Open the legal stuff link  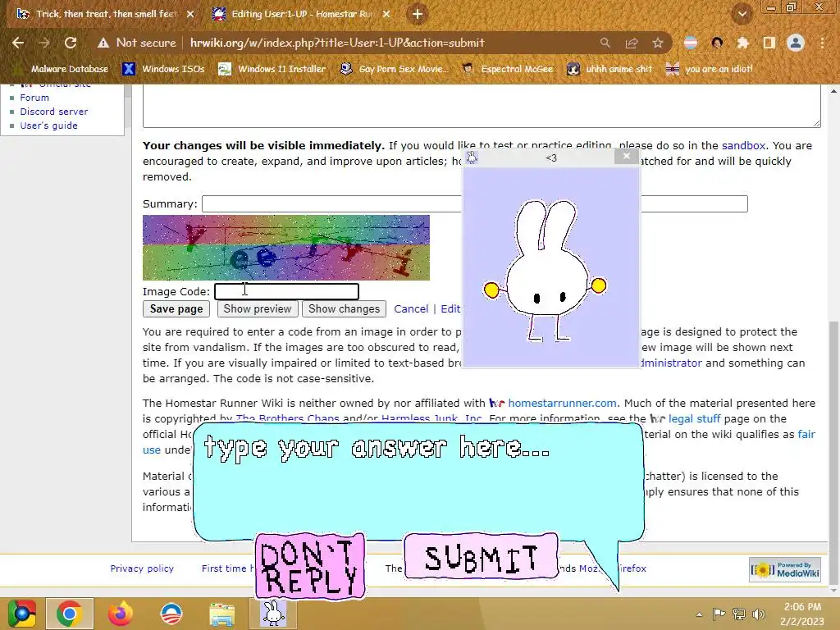click(694, 418)
